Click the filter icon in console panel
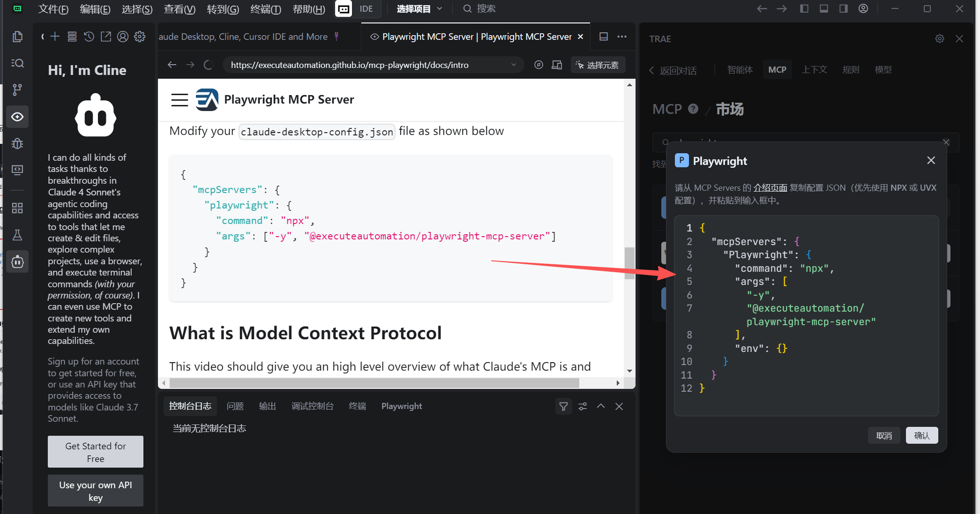Image resolution: width=980 pixels, height=514 pixels. pyautogui.click(x=563, y=406)
